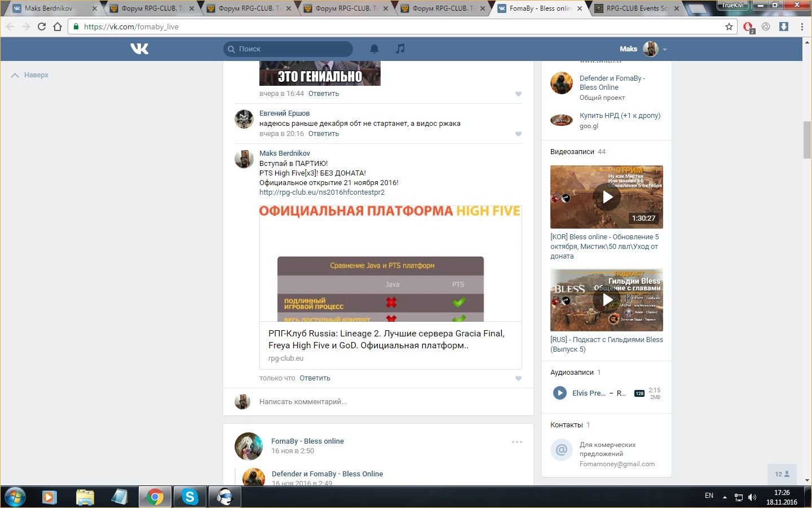Show hidden system tray icons
This screenshot has height=508, width=812.
coord(725,497)
